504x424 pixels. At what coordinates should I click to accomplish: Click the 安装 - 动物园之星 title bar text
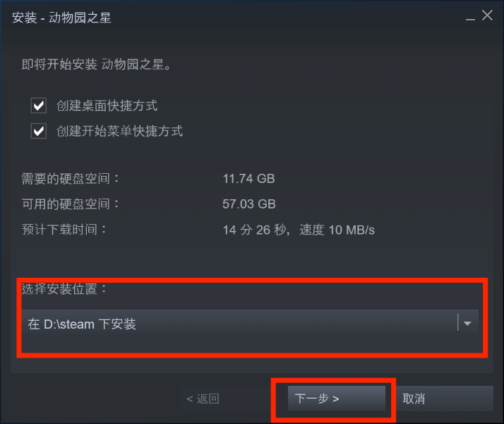click(61, 18)
